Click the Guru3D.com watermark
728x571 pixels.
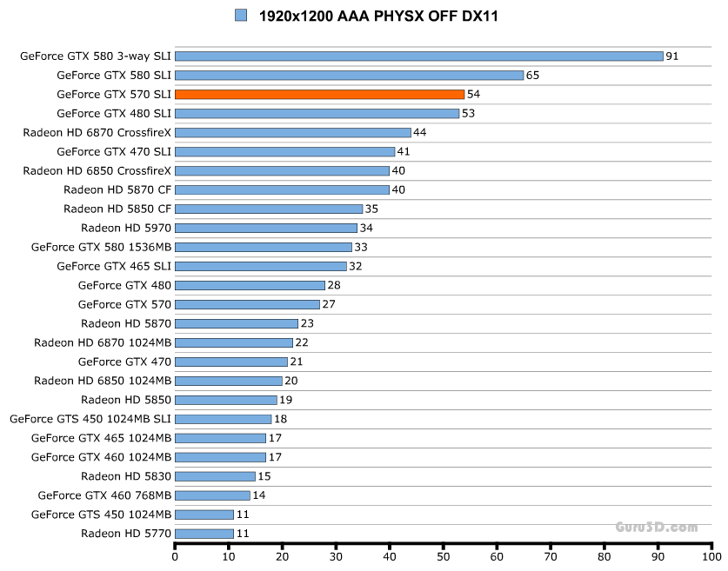point(657,527)
